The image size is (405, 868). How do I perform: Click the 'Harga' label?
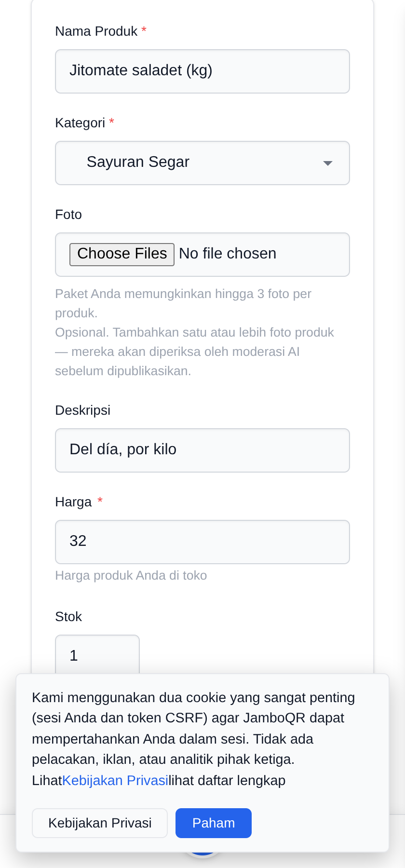pyautogui.click(x=73, y=502)
